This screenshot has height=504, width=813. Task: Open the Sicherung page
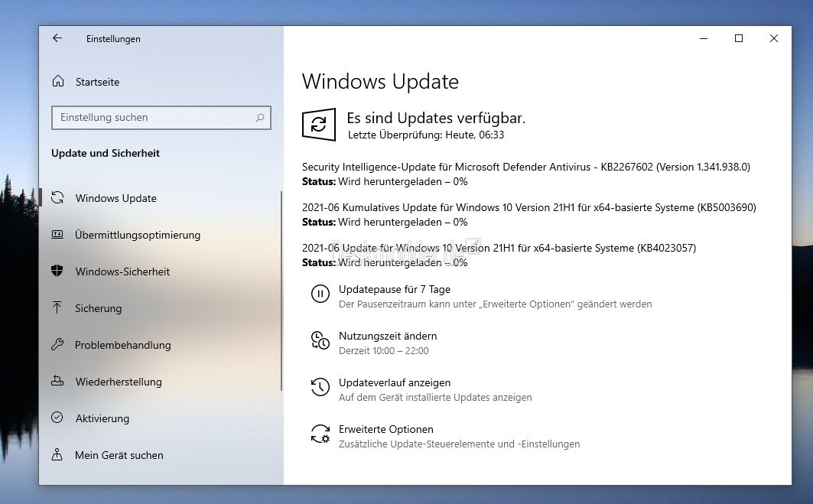point(98,308)
